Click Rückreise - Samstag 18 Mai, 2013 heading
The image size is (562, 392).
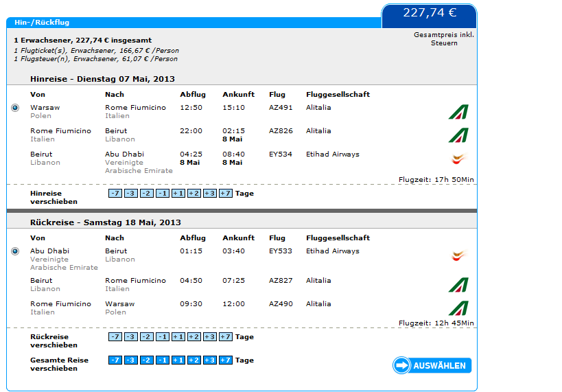(x=106, y=222)
